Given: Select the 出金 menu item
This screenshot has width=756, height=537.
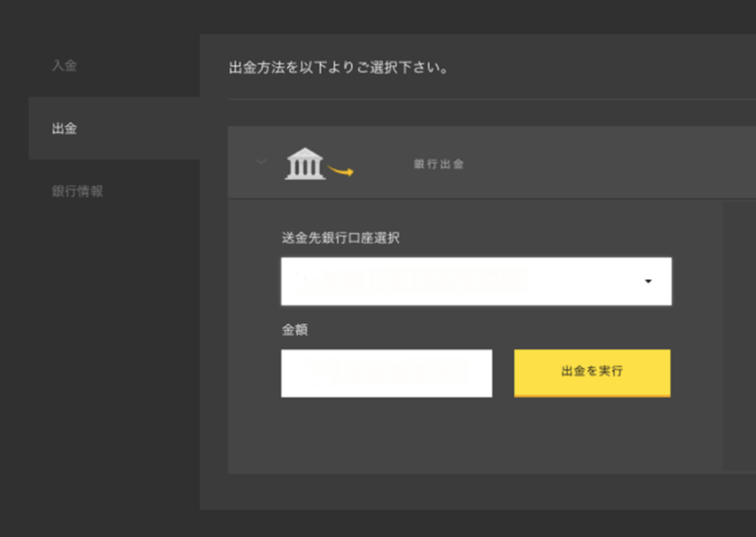Looking at the screenshot, I should (64, 130).
